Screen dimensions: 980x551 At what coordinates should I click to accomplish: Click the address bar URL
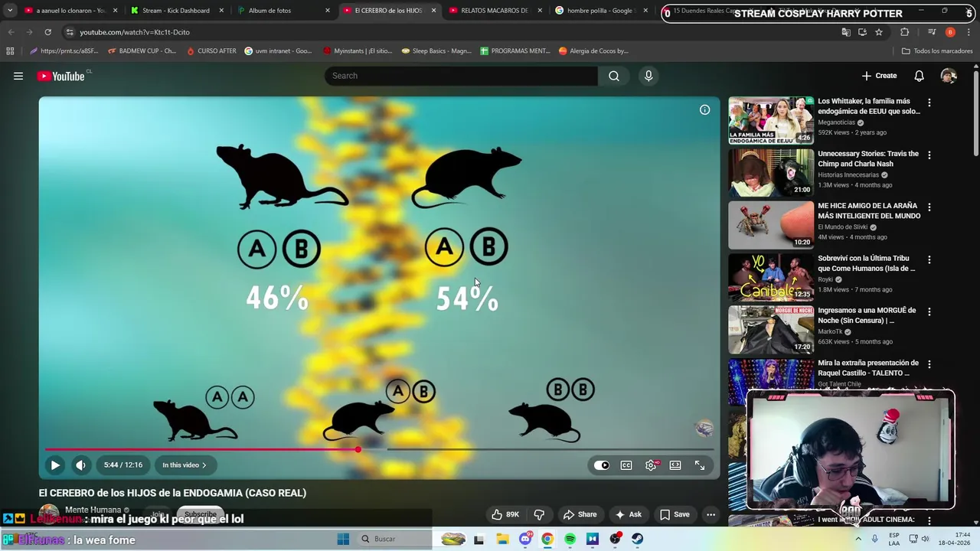point(135,32)
